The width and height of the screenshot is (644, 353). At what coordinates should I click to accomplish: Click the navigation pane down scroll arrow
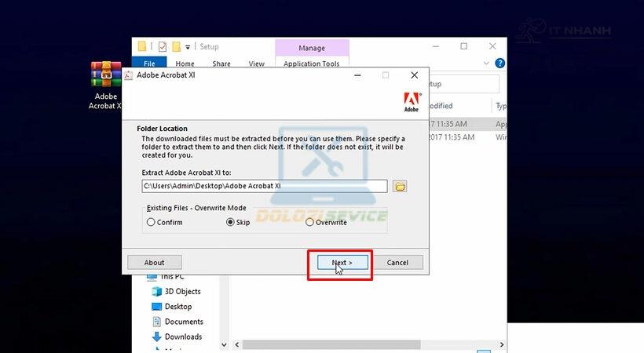224,345
